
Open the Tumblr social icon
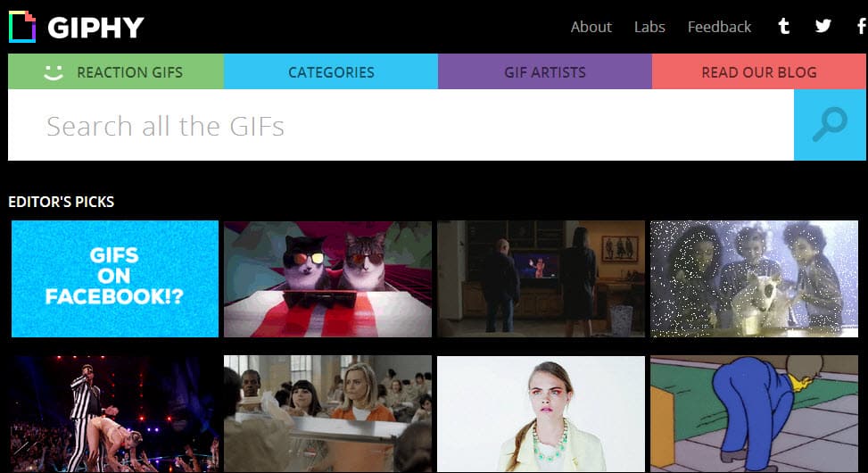(783, 26)
